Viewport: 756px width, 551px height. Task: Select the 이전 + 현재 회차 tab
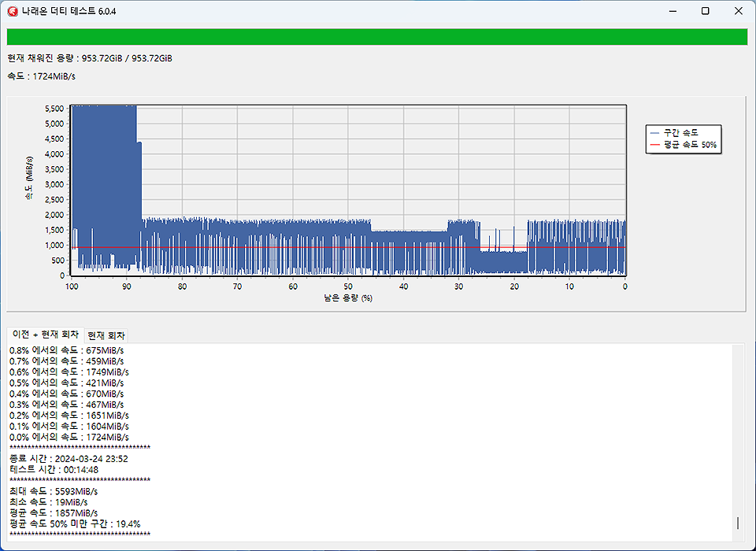(x=45, y=335)
